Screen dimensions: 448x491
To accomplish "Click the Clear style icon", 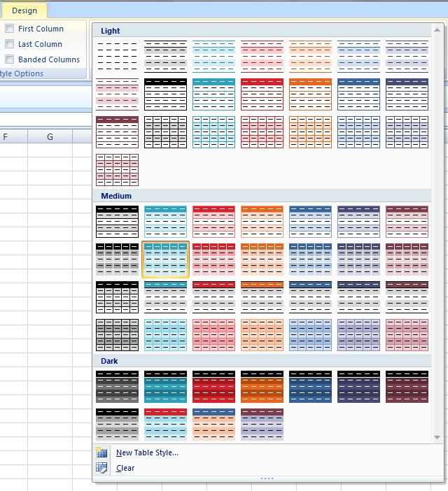I will coord(101,468).
